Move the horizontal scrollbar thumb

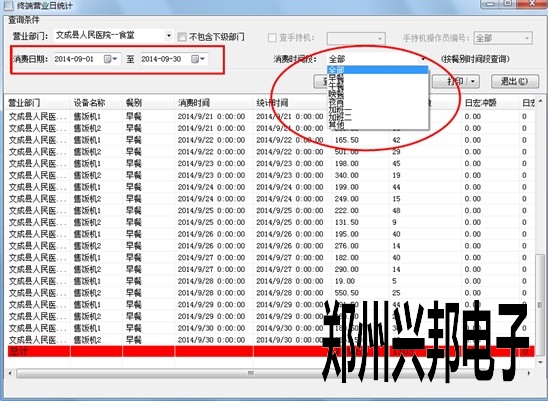point(250,373)
